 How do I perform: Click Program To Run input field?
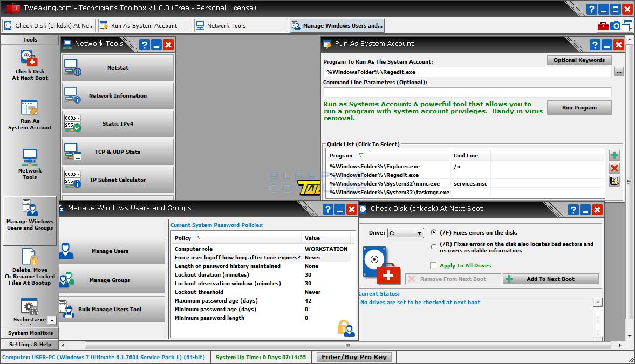[x=467, y=72]
